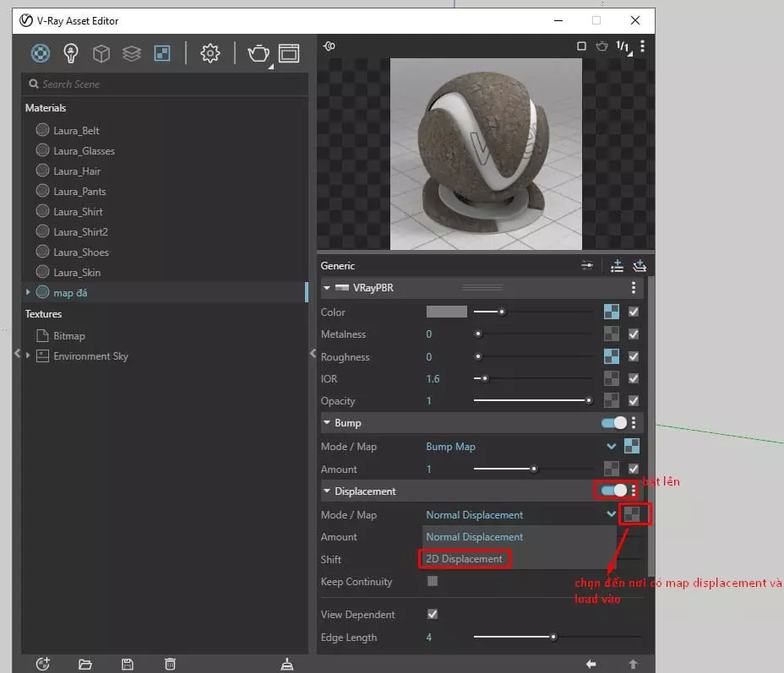
Task: Toggle the Bump section switch
Action: [614, 423]
